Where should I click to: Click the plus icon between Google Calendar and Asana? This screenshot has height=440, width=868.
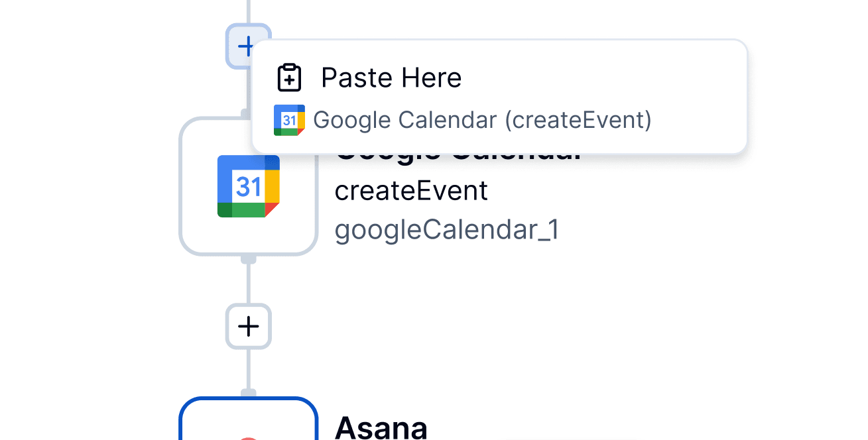(248, 326)
